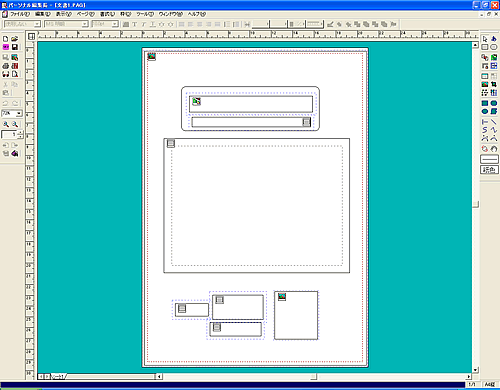Select the filled ellipse shape tool

click(x=485, y=111)
